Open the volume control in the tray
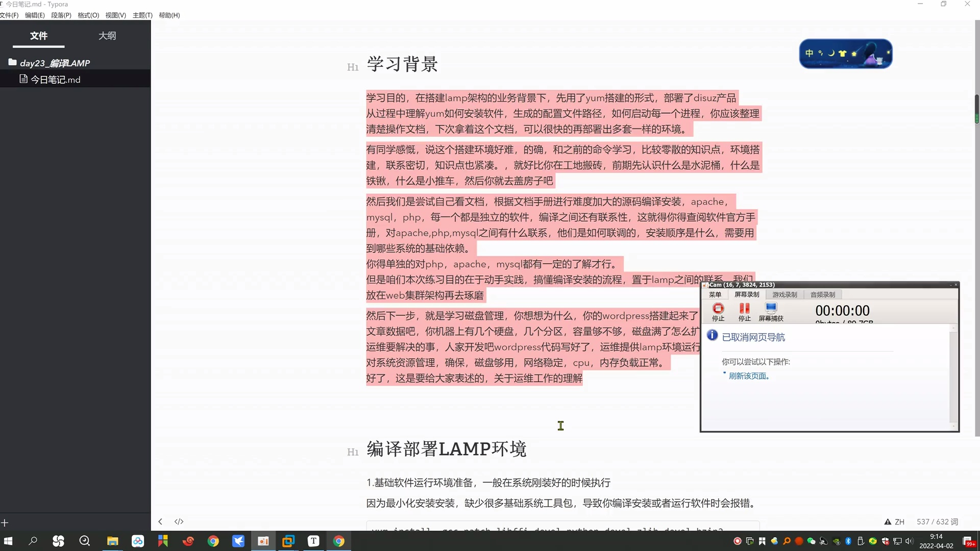This screenshot has height=551, width=980. (x=910, y=541)
